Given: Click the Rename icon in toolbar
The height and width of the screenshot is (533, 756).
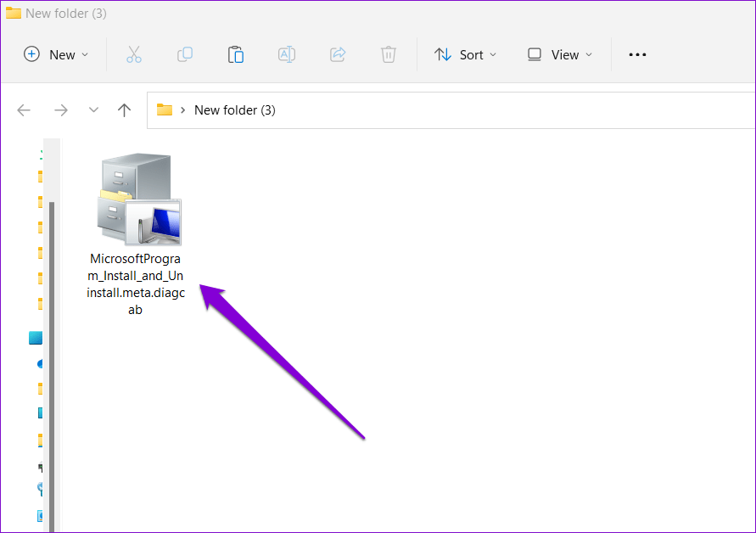Looking at the screenshot, I should [x=287, y=54].
